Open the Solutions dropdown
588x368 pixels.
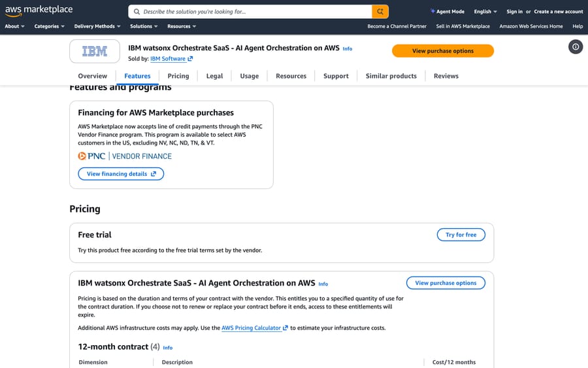[x=144, y=26]
